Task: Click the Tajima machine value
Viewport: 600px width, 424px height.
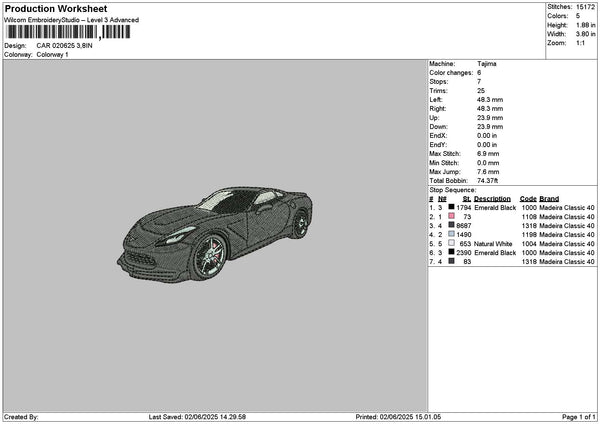Action: click(x=487, y=64)
